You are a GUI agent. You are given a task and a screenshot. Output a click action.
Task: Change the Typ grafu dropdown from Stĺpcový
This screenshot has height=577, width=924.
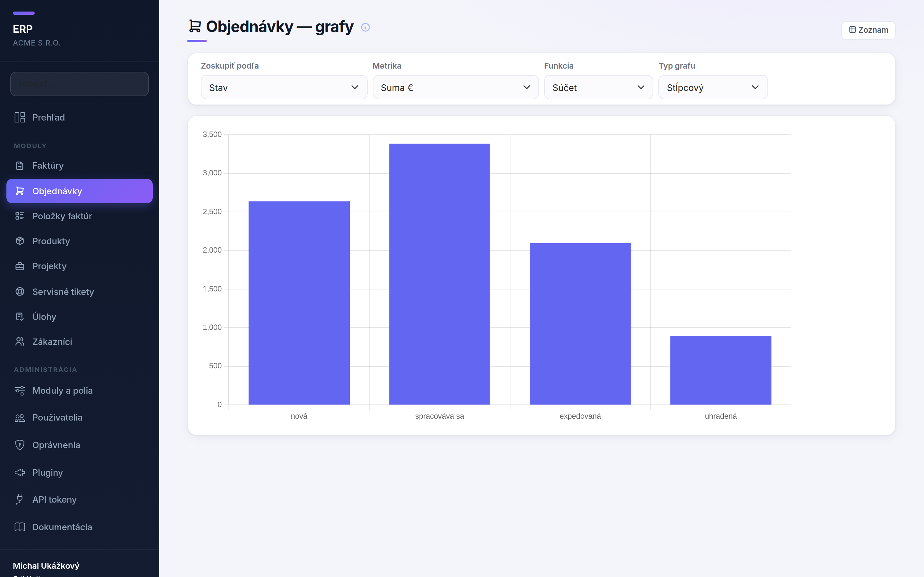713,88
